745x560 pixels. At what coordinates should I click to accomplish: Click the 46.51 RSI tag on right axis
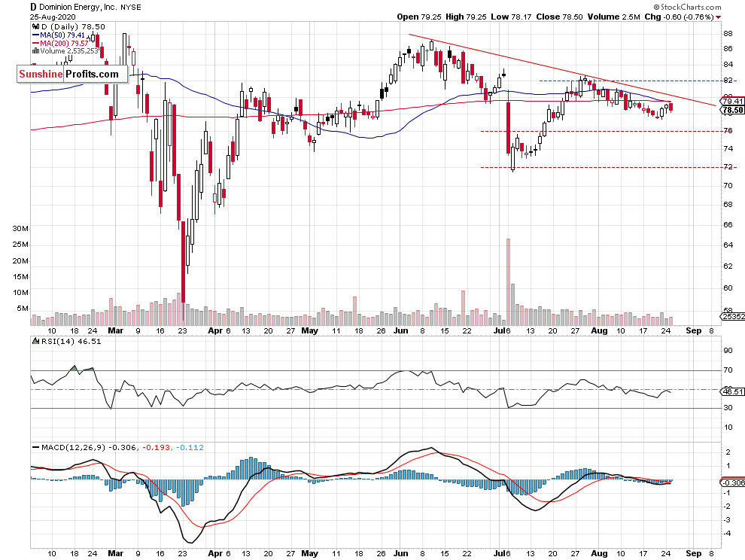[x=732, y=391]
